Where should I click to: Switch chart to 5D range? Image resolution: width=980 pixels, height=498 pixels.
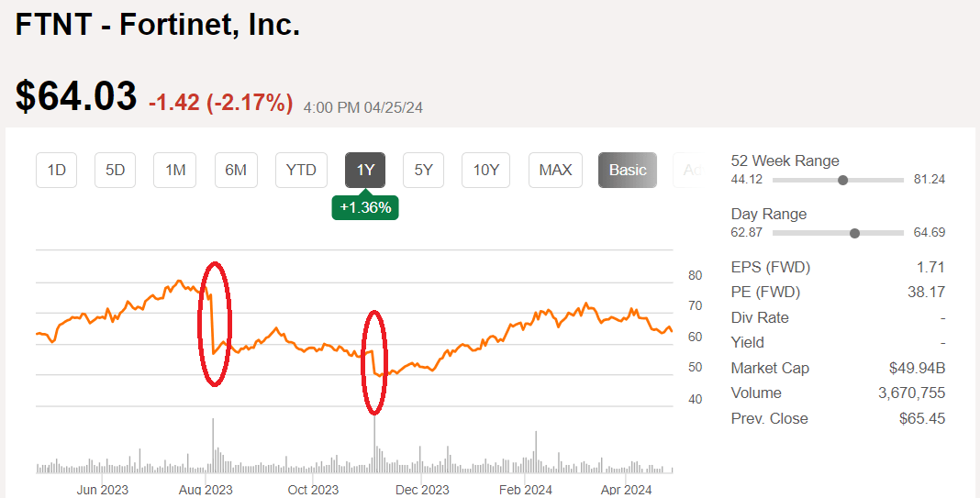[116, 170]
